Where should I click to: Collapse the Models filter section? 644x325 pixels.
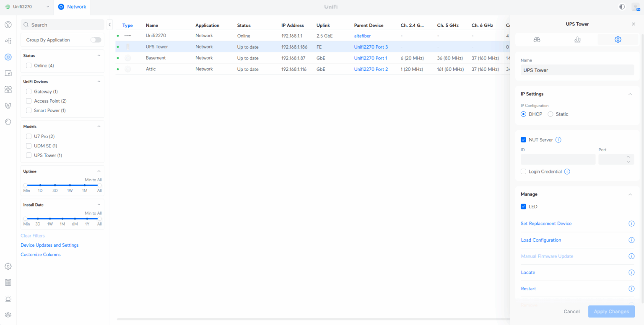[x=99, y=126]
